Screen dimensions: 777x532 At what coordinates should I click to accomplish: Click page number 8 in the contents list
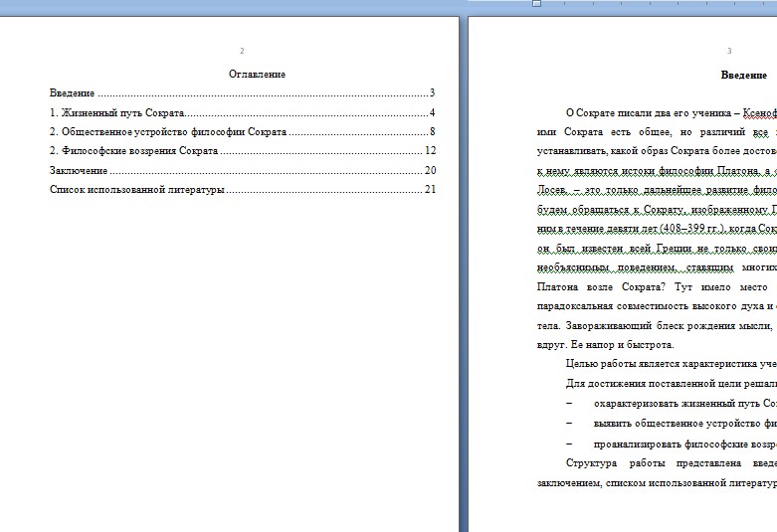point(433,131)
